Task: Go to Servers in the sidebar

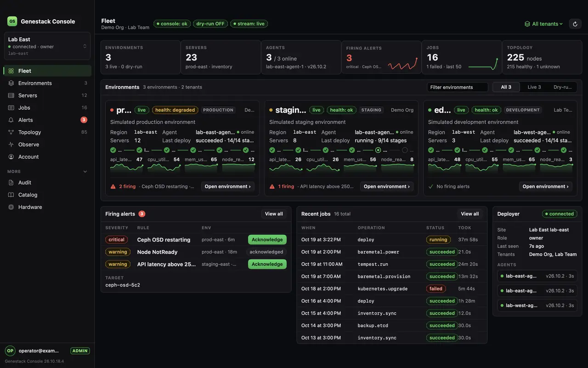Action: pyautogui.click(x=47, y=95)
